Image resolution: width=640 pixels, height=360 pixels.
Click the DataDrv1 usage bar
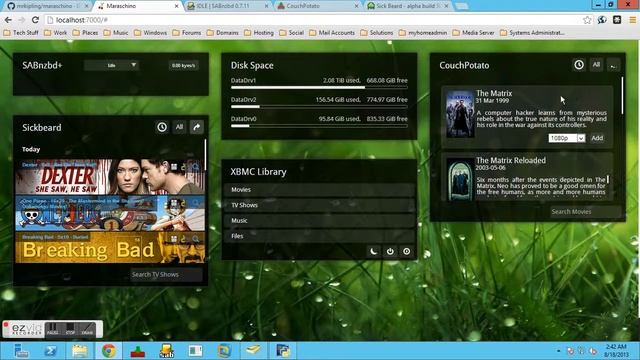pos(319,88)
